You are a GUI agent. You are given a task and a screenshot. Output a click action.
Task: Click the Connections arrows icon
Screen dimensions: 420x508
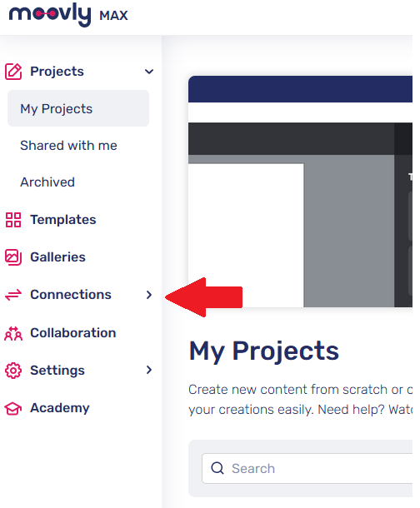(13, 295)
